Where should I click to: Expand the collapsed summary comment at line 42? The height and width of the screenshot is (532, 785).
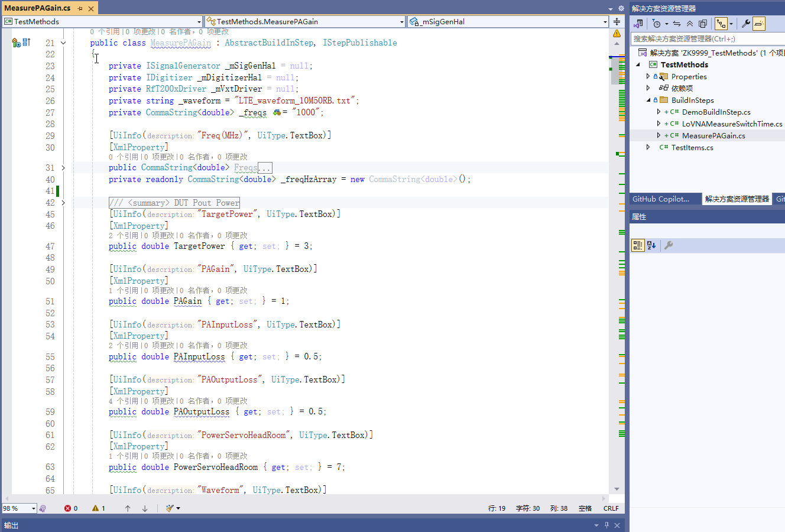coord(63,203)
